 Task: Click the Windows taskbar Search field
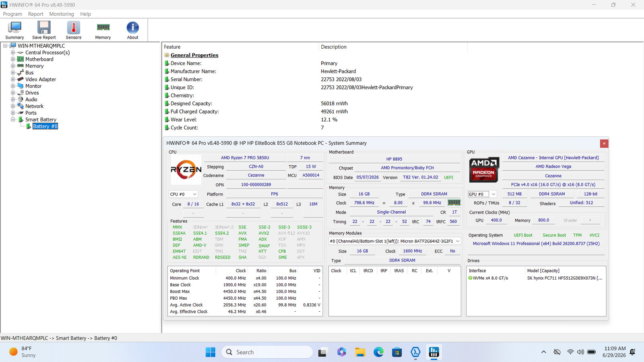[x=267, y=352]
